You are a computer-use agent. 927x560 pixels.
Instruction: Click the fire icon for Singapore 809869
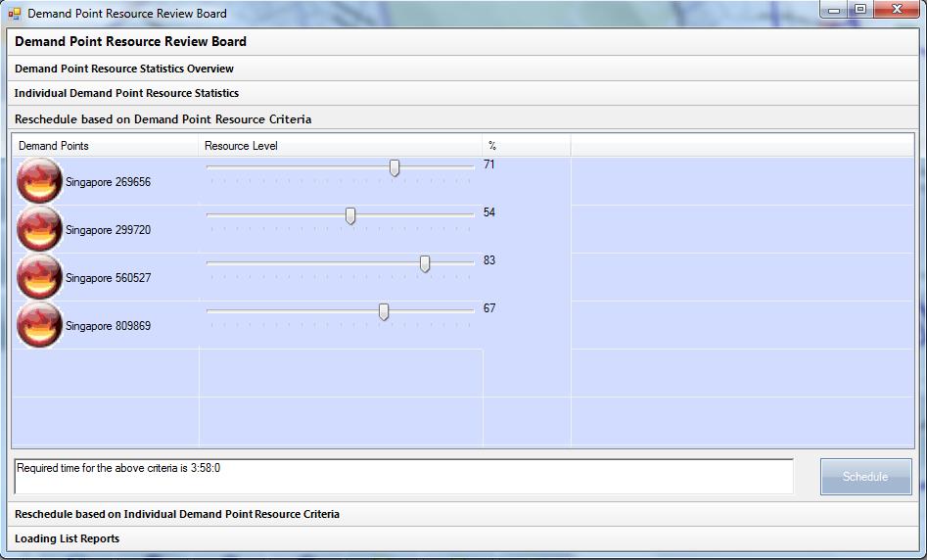tap(39, 325)
